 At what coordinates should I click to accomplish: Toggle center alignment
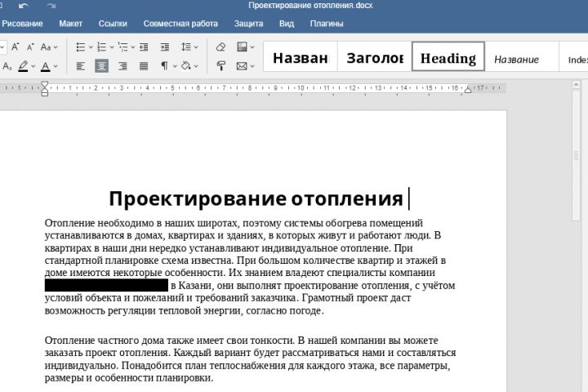pos(101,66)
